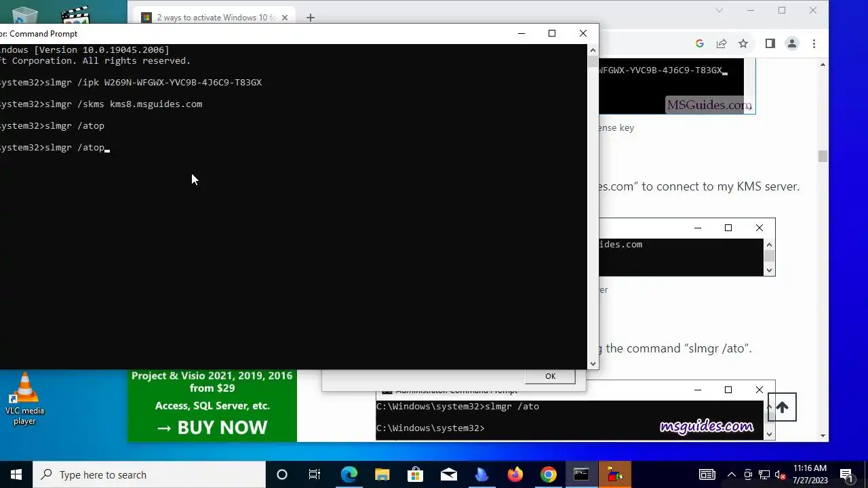The image size is (868, 488).
Task: Close the '2 ways to activate Windows 10' tab
Action: [285, 18]
